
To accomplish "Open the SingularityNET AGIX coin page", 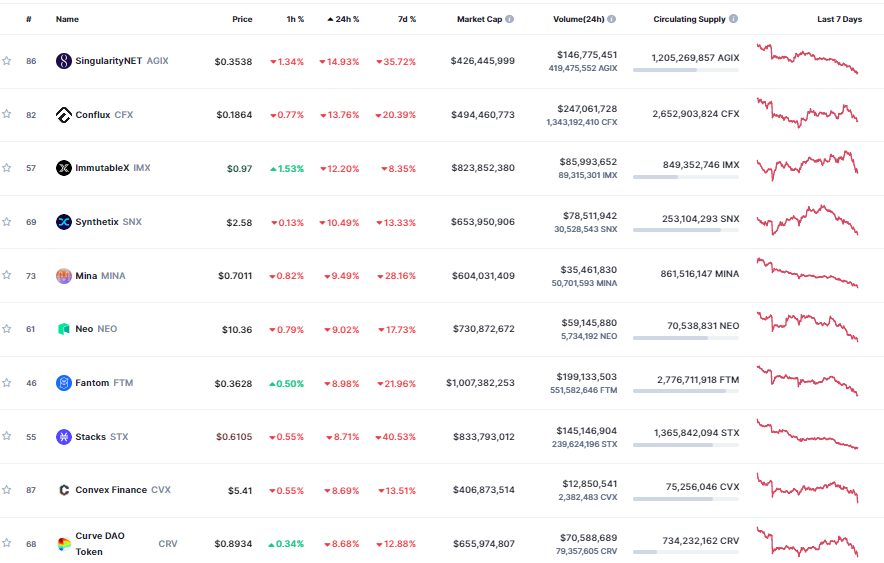I will coord(122,61).
